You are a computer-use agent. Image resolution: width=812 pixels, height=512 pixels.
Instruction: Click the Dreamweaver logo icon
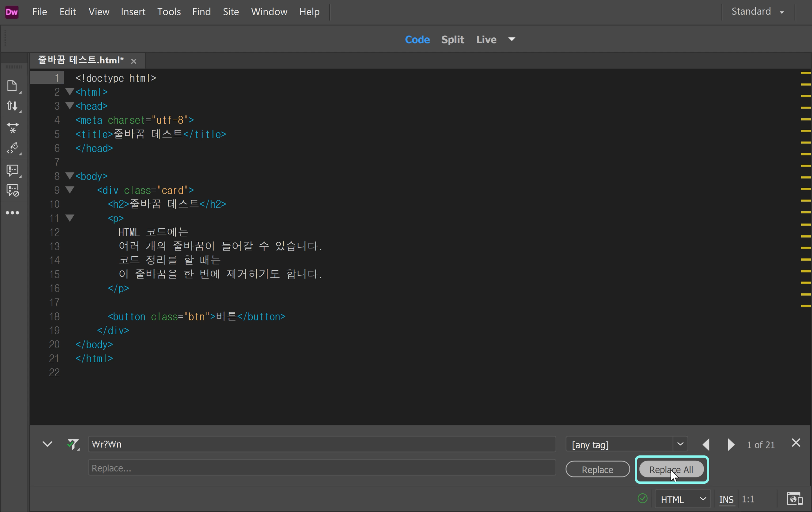click(x=12, y=12)
